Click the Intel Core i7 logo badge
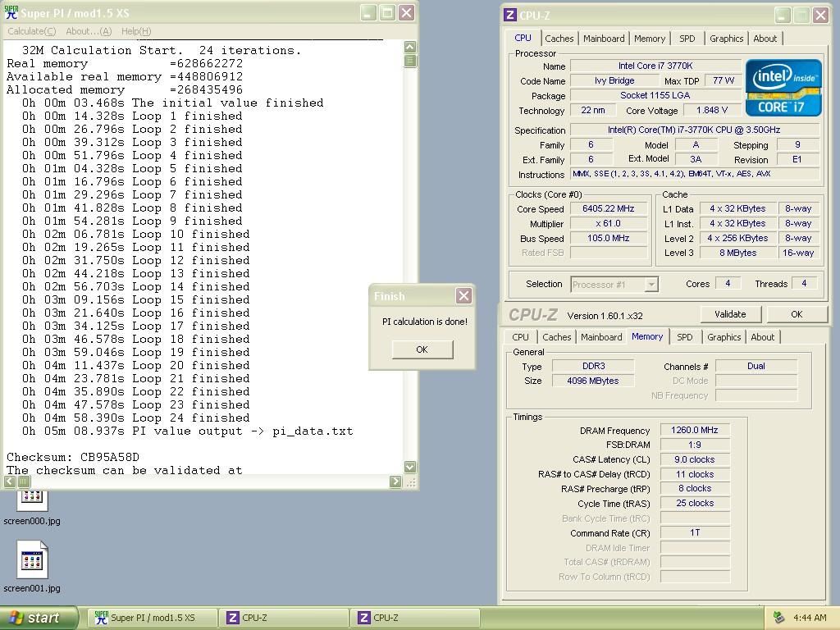The height and width of the screenshot is (630, 840). tap(783, 87)
